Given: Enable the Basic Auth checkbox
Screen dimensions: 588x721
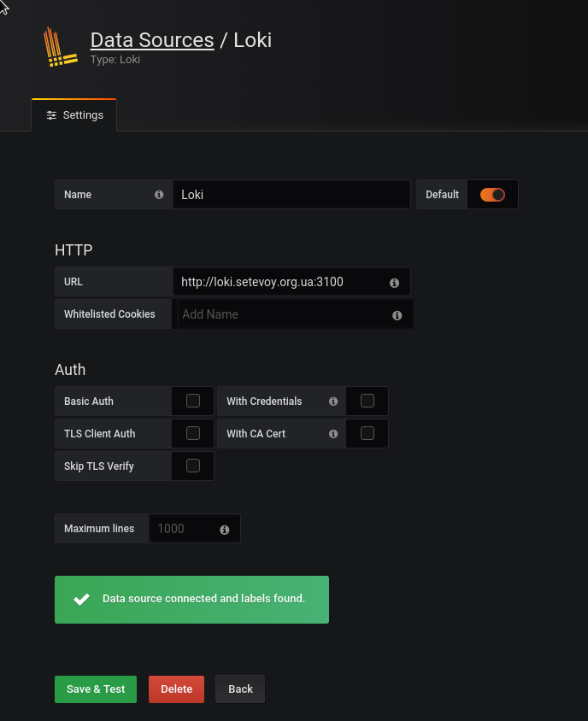Looking at the screenshot, I should tap(193, 401).
